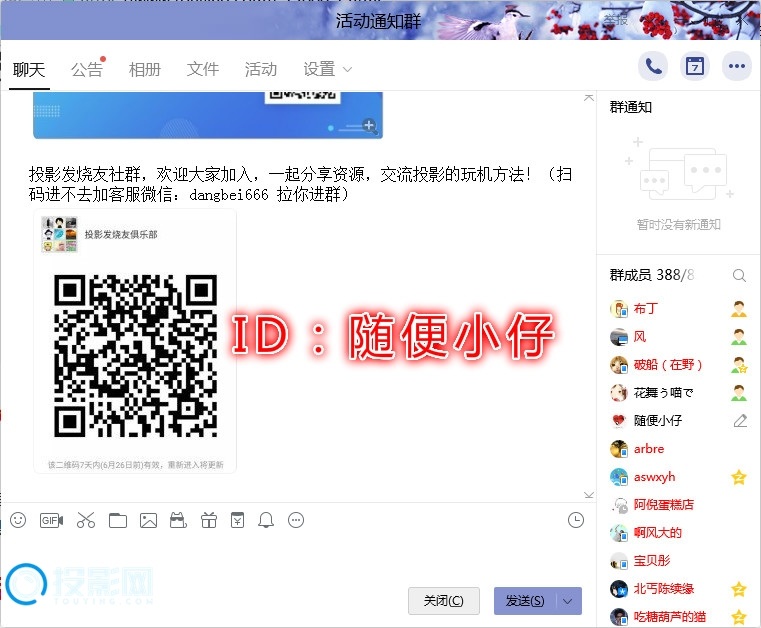Click 风's admin badge icon
The height and width of the screenshot is (628, 761).
coord(739,337)
